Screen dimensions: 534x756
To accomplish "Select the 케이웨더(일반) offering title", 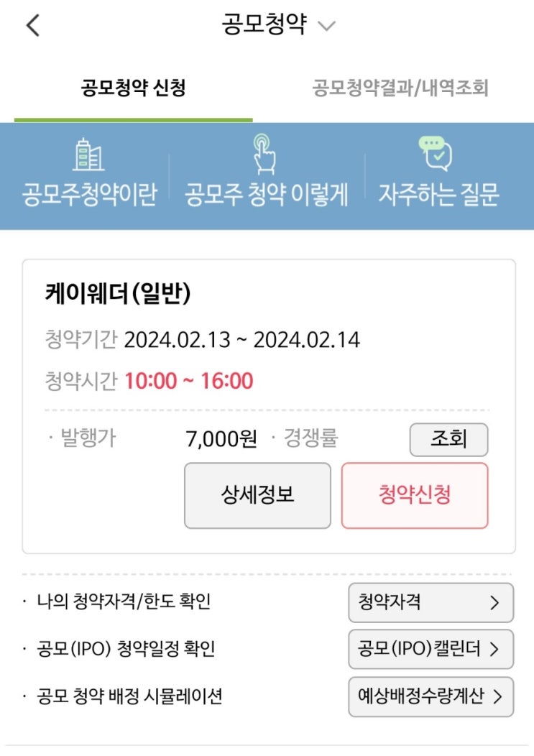I will [x=118, y=293].
